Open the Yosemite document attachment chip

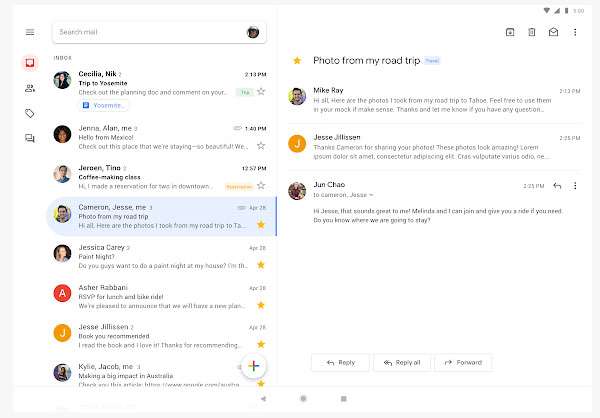click(104, 105)
